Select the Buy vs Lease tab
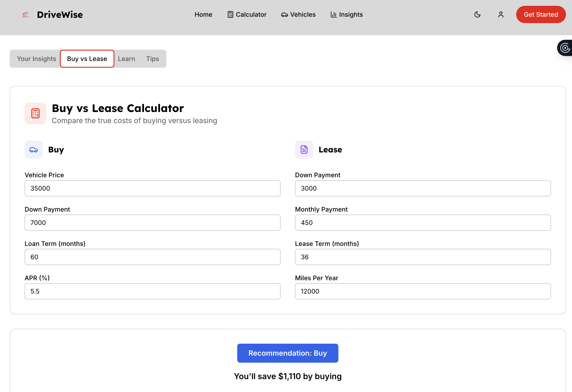This screenshot has height=392, width=572. [x=87, y=59]
